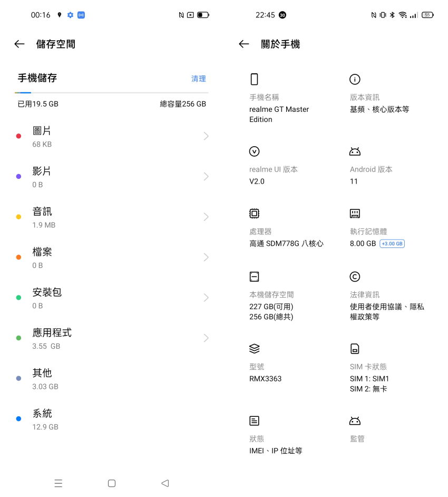Open 使用者使用協議、隱私權政策等 legal info
The width and height of the screenshot is (448, 497).
coord(387,312)
